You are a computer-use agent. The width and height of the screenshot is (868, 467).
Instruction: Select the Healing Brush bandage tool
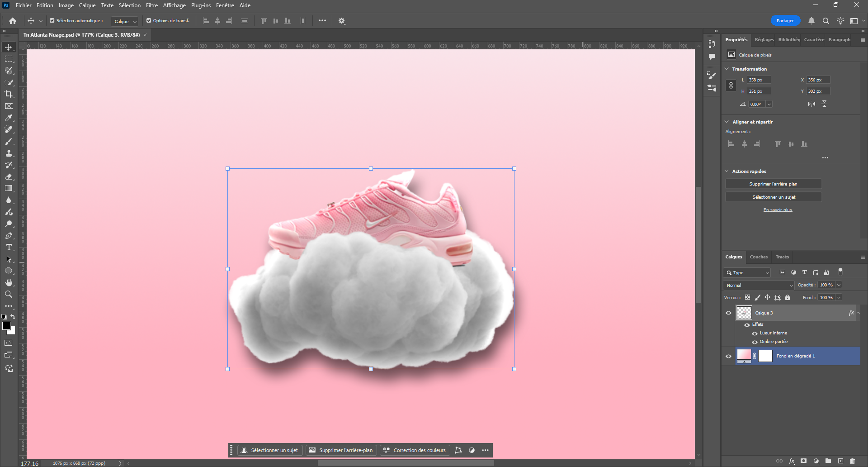[x=9, y=129]
